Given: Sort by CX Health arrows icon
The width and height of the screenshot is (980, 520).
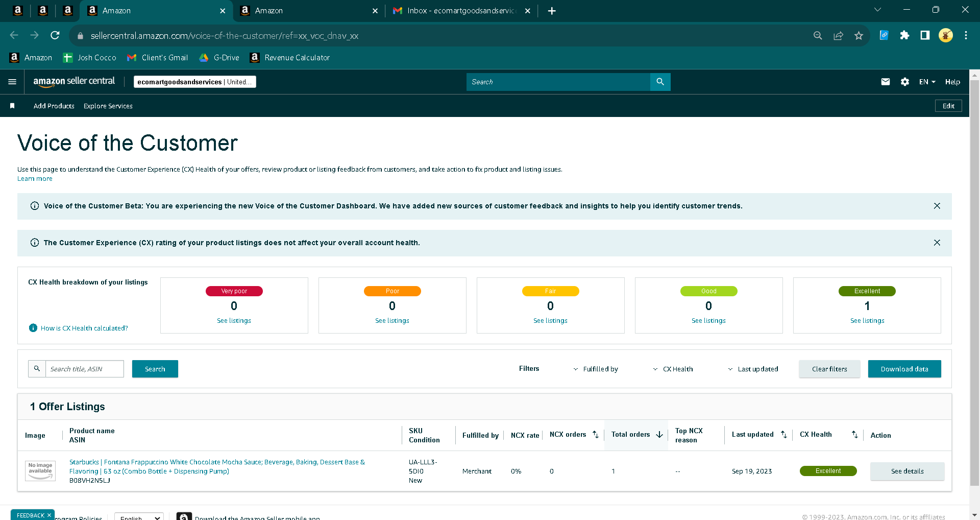Looking at the screenshot, I should click(855, 435).
